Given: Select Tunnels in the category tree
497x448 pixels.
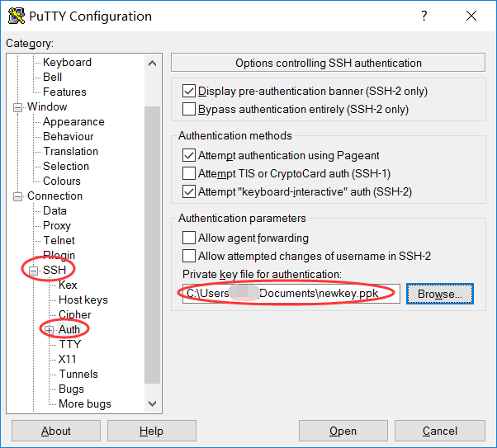Looking at the screenshot, I should point(78,374).
